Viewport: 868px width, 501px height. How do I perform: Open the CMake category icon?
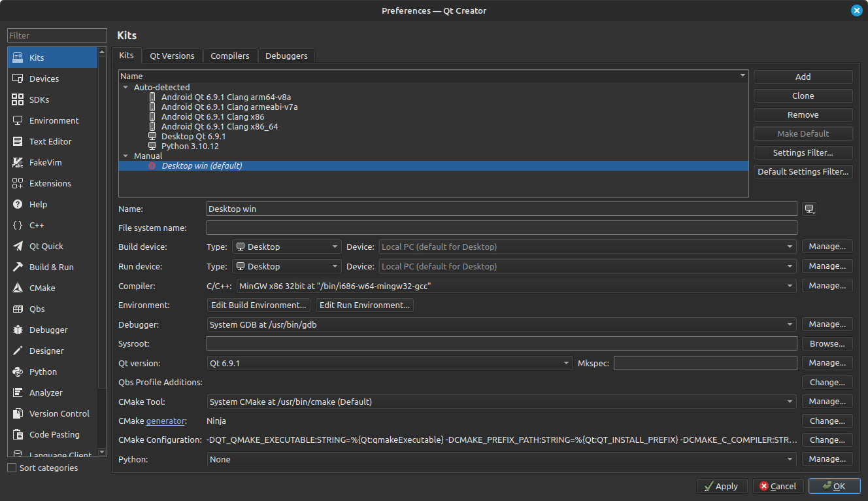18,288
